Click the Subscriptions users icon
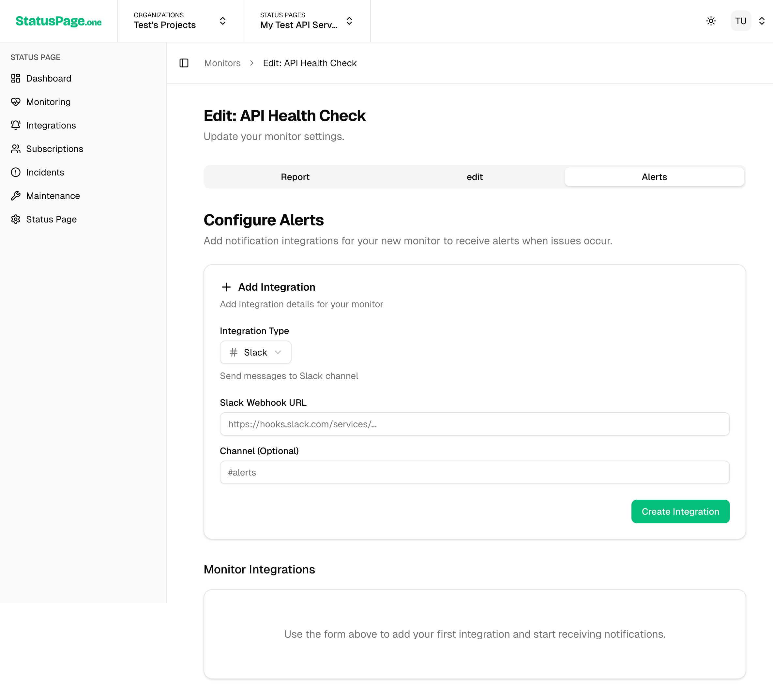This screenshot has width=773, height=700. [x=16, y=148]
